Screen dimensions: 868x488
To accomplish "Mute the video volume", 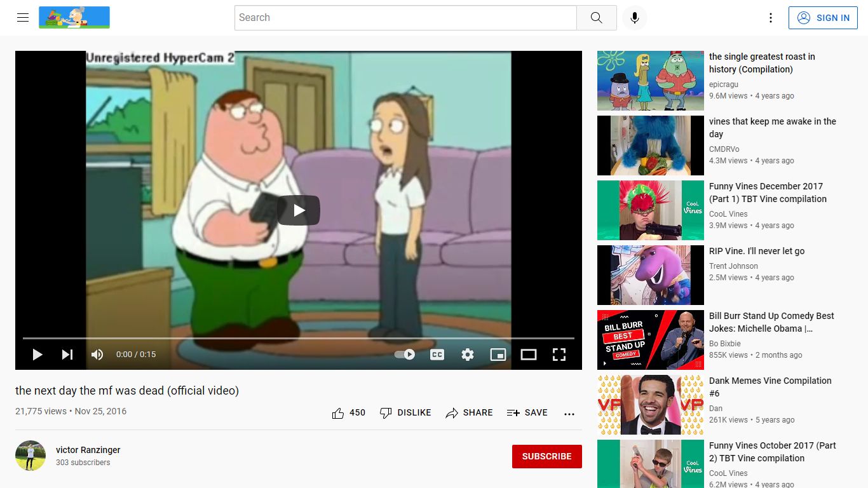I will [97, 355].
